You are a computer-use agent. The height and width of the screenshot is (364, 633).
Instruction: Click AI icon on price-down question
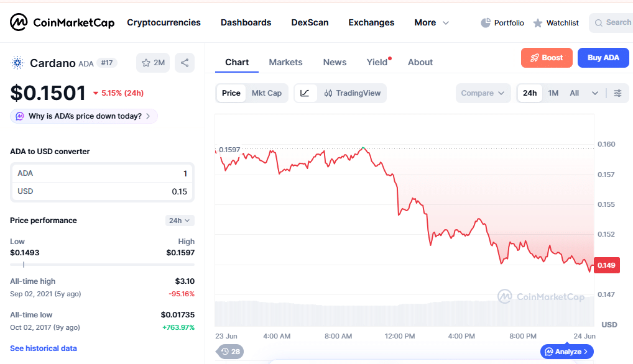pos(20,116)
